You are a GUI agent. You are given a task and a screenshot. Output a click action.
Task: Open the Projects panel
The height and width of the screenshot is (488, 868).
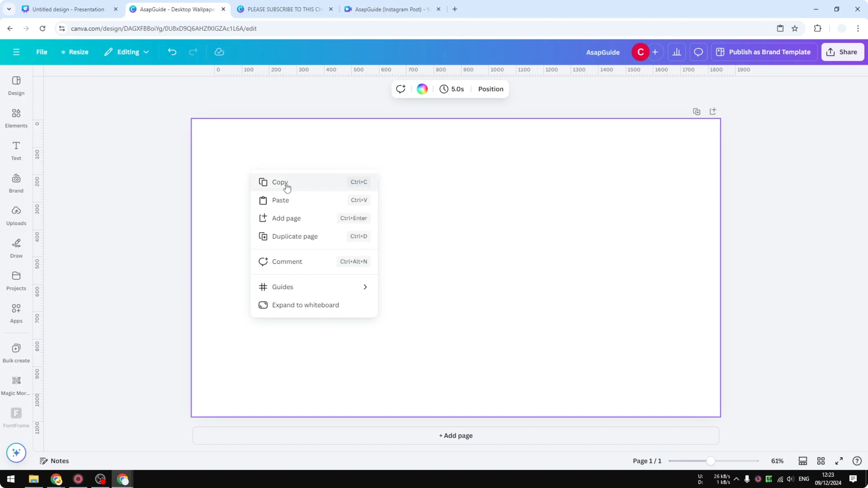(x=16, y=281)
